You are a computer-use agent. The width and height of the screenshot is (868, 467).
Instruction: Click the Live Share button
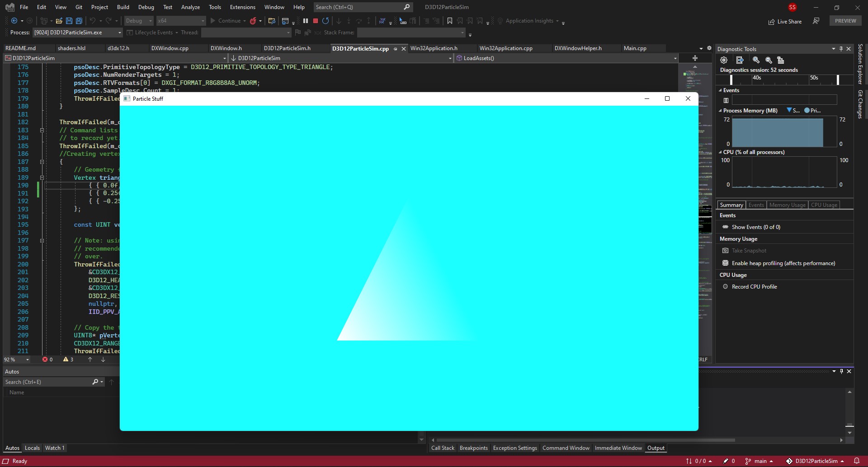tap(785, 22)
